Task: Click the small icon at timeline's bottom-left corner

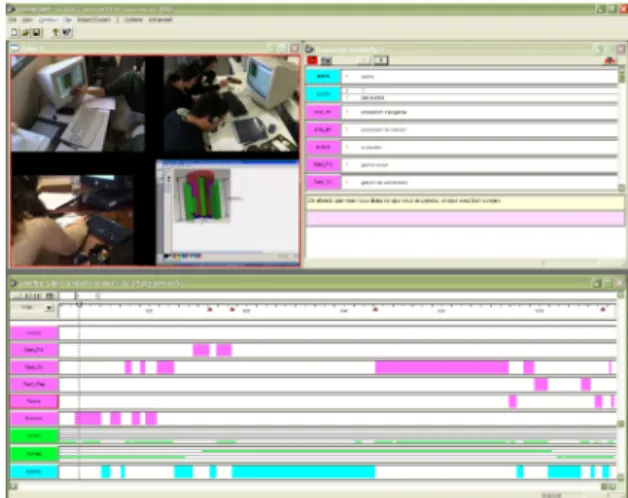Action: point(14,486)
